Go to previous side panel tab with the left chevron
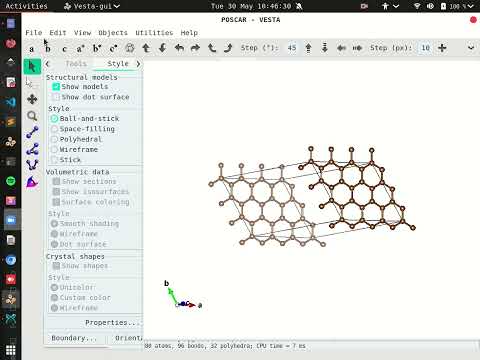 [47, 64]
